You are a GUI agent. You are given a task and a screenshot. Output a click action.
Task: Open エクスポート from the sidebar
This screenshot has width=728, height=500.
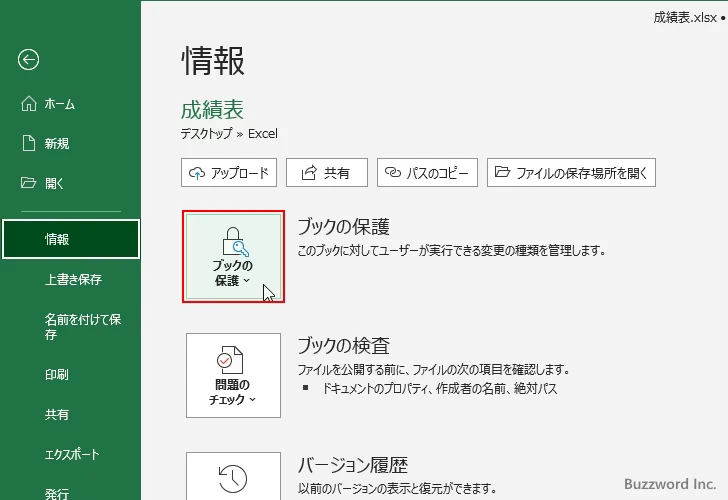pos(72,454)
